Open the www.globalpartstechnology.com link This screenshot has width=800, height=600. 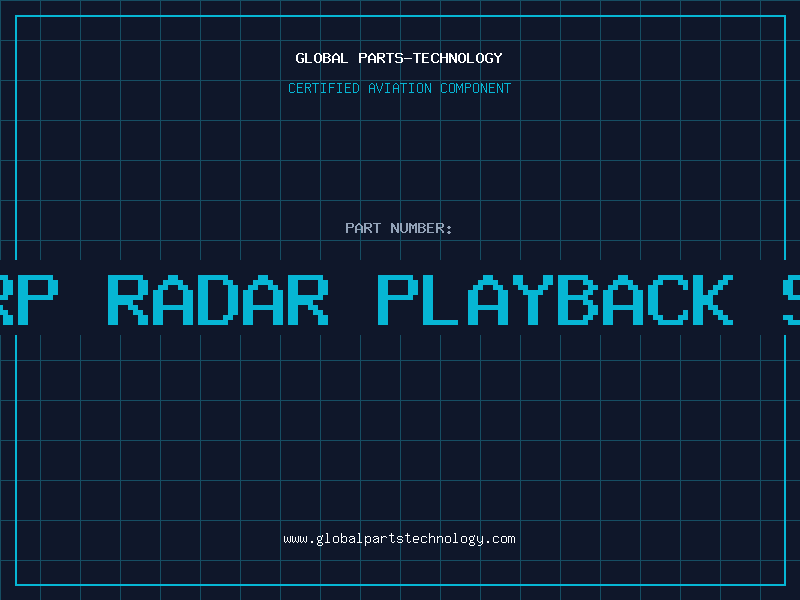click(x=399, y=539)
